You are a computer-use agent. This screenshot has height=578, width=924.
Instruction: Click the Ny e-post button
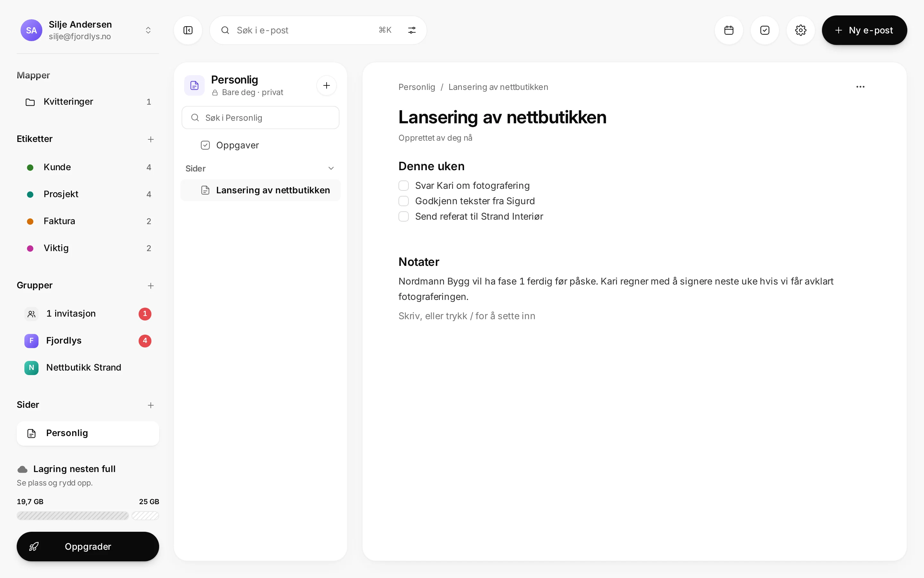864,30
